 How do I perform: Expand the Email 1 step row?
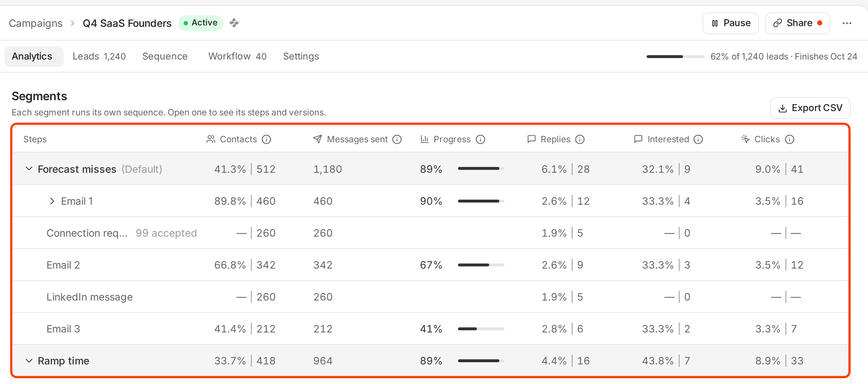[x=52, y=201]
